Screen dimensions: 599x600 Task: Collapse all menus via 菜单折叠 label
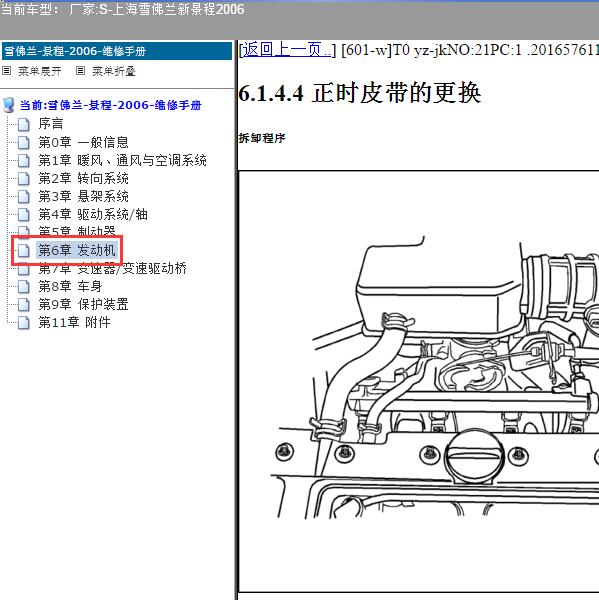pyautogui.click(x=114, y=71)
